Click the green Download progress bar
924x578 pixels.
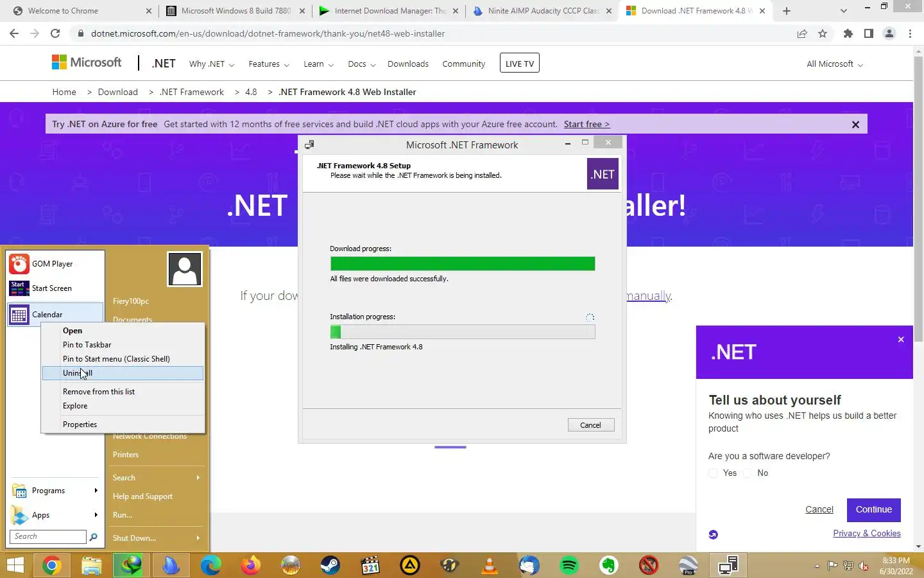pos(462,263)
